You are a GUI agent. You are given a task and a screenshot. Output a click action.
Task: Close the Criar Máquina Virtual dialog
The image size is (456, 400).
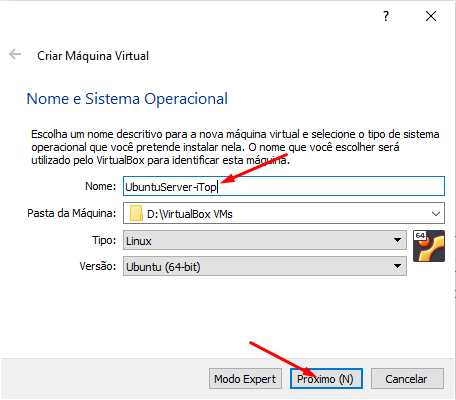[431, 16]
